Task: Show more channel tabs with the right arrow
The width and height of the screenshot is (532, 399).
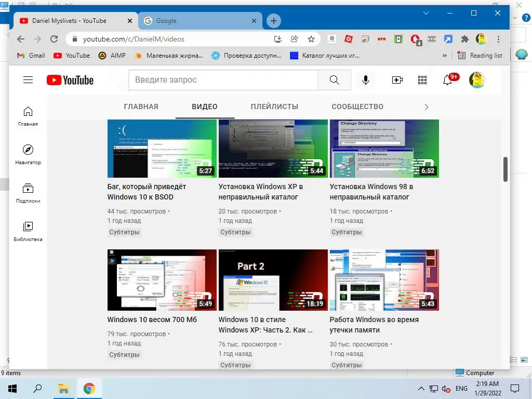Action: tap(427, 107)
